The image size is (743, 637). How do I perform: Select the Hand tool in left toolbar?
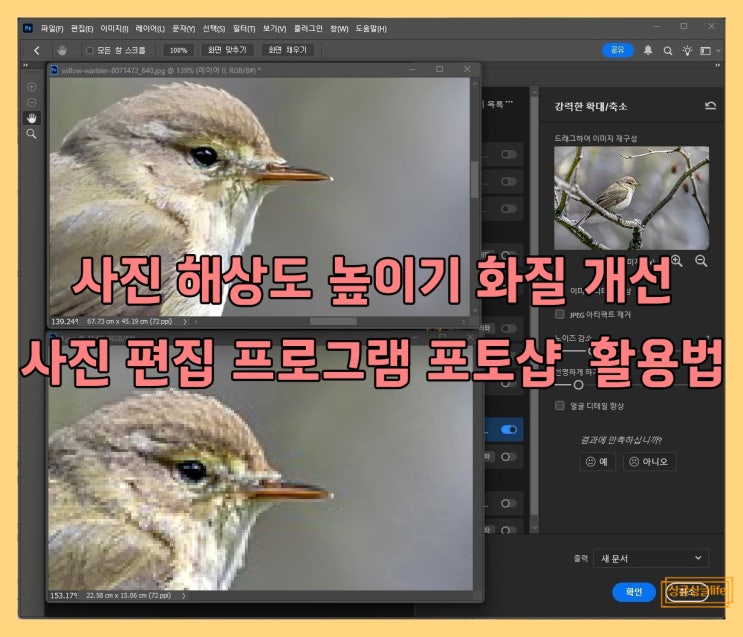[31, 118]
